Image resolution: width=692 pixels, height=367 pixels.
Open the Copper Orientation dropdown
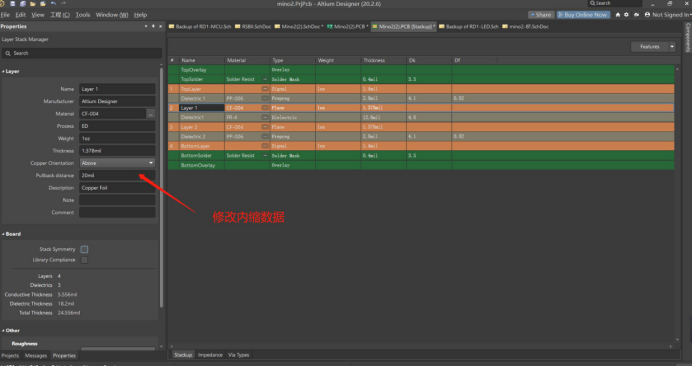click(x=117, y=163)
